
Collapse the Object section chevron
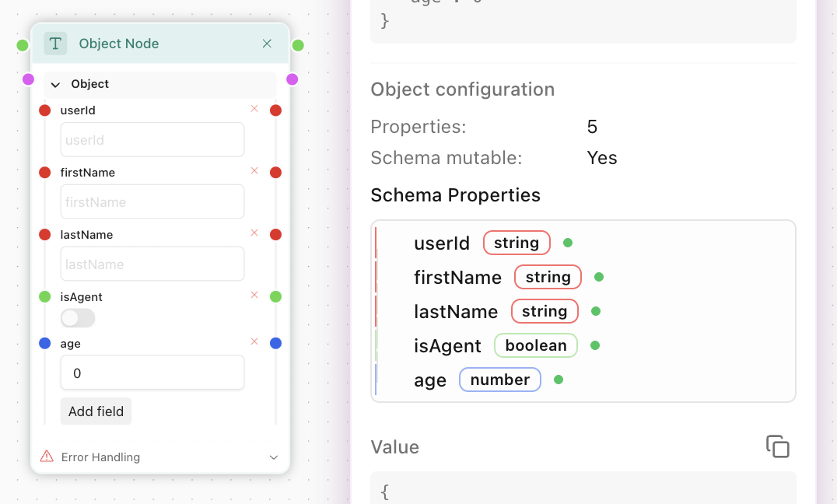coord(55,85)
